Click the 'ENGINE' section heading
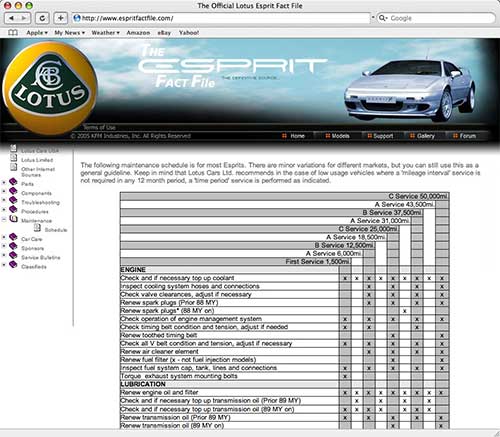The width and height of the screenshot is (500, 437). pos(133,269)
